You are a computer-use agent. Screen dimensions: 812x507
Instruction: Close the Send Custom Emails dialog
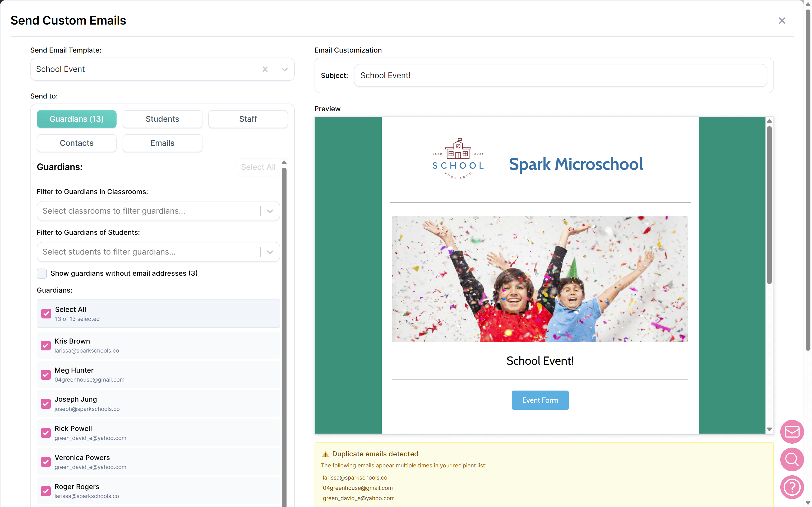782,21
